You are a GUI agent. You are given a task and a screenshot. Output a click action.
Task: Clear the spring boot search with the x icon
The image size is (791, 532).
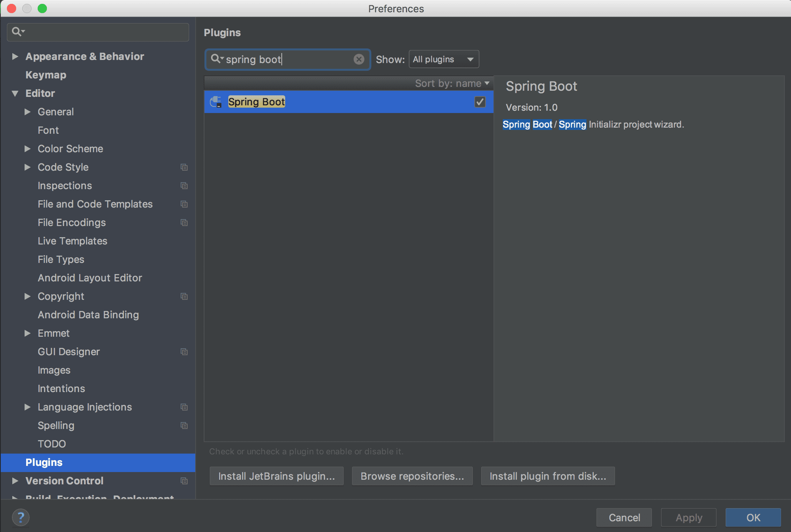pyautogui.click(x=359, y=59)
